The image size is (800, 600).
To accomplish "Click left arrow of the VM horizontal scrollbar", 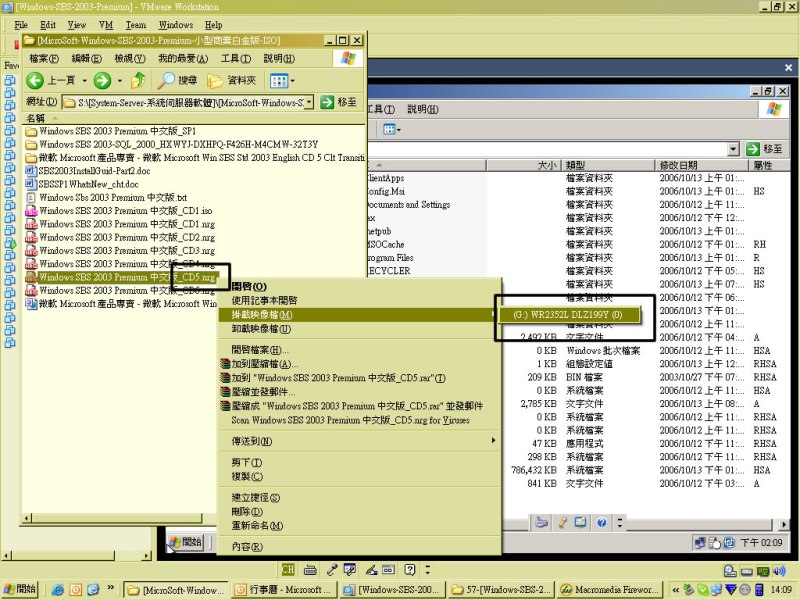I will [x=6, y=556].
